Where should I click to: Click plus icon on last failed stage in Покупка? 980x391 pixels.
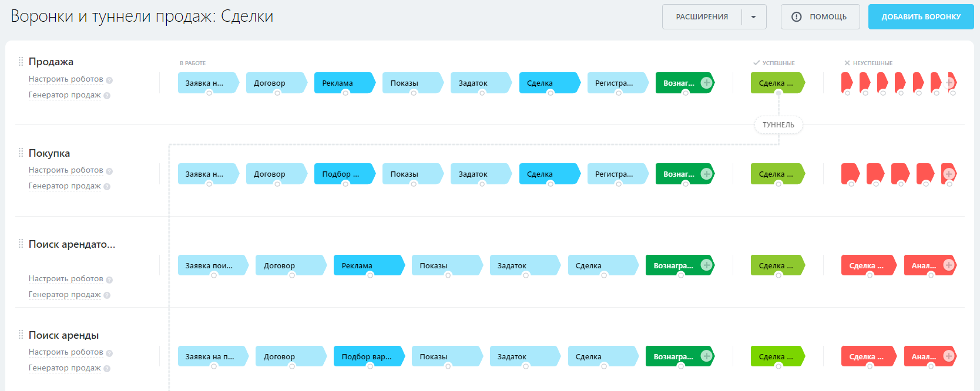[948, 174]
